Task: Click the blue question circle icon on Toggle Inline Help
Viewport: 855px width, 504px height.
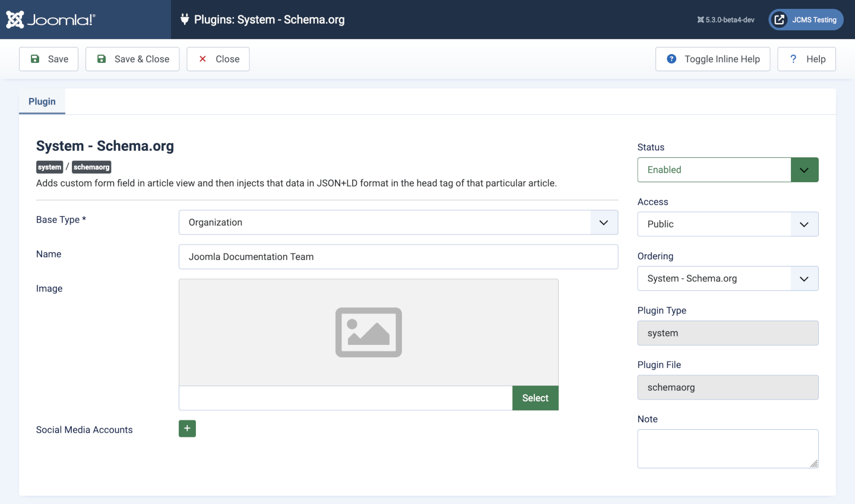Action: (x=672, y=59)
